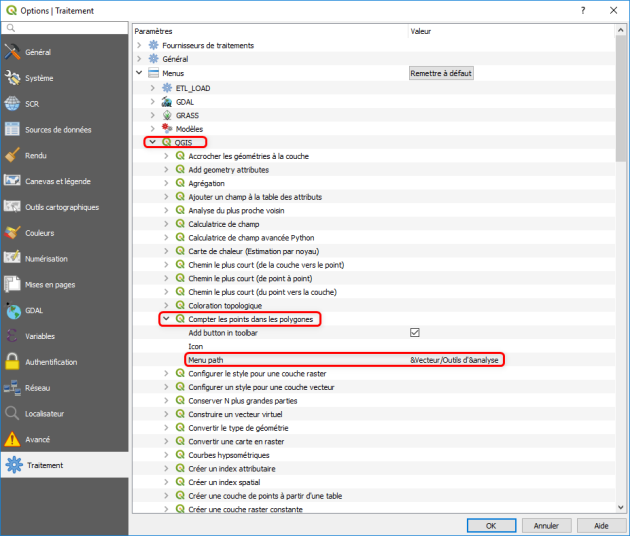Select the Icon property row
Image resolution: width=630 pixels, height=536 pixels.
pyautogui.click(x=374, y=346)
